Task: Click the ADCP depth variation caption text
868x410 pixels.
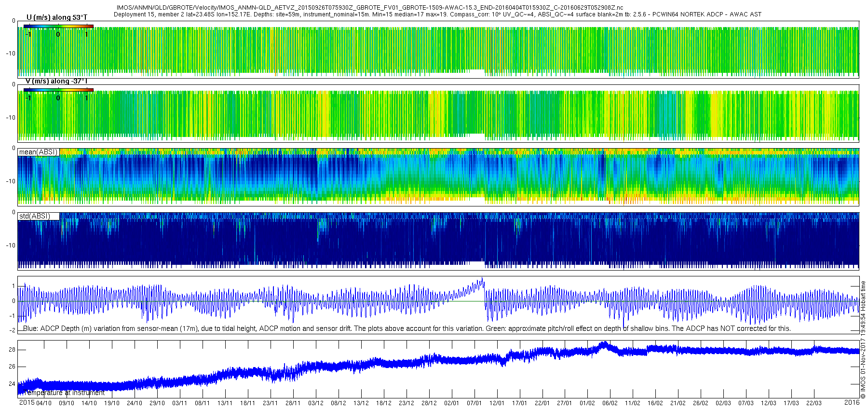Action: 407,328
